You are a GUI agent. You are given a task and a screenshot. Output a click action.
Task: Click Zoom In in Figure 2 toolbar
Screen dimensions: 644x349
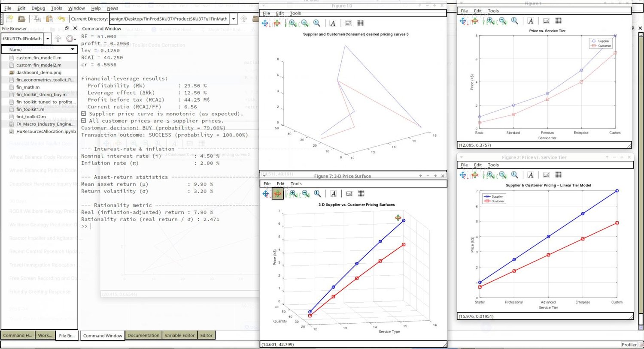tap(490, 175)
